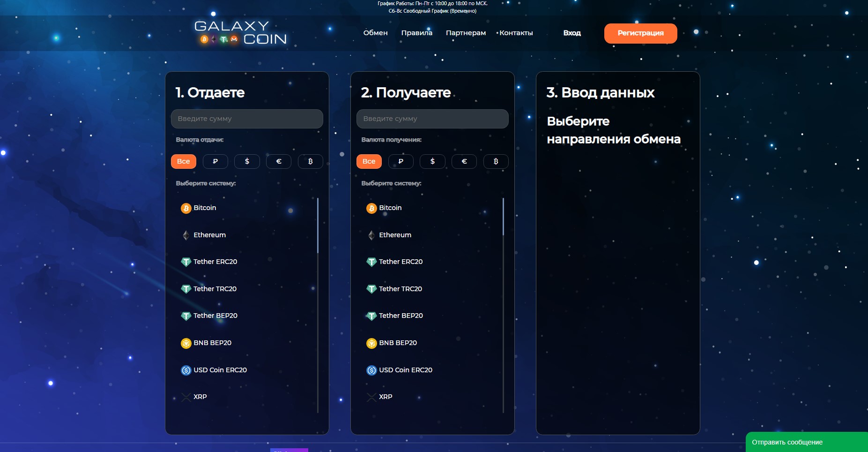Click Ethereum icon in Получаете list
Screen dimensions: 868x452
click(x=371, y=235)
